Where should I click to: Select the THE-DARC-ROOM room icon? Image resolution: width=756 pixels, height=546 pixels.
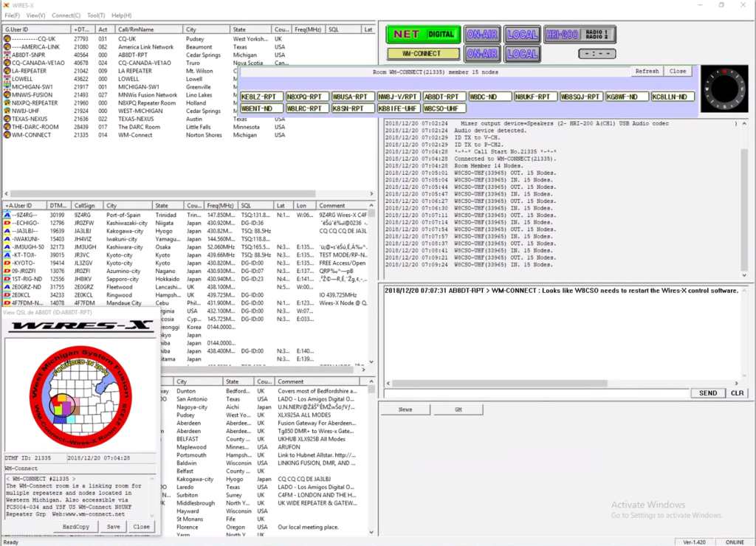tap(7, 127)
